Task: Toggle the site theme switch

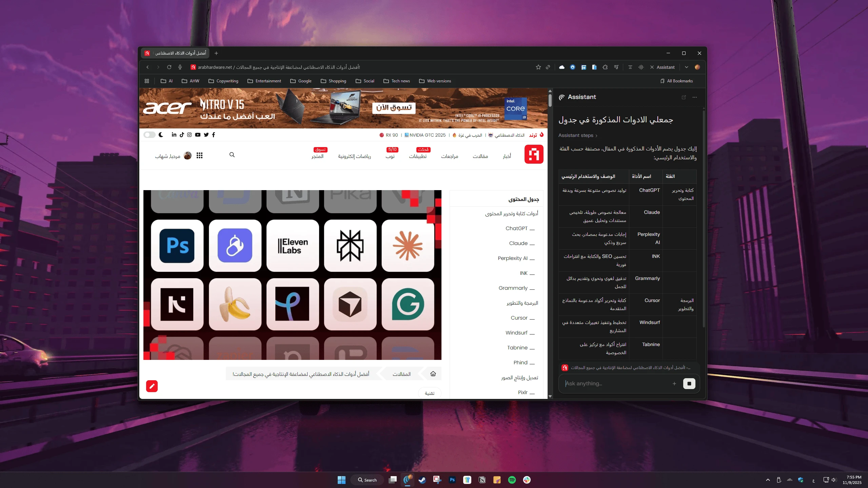Action: click(x=149, y=135)
